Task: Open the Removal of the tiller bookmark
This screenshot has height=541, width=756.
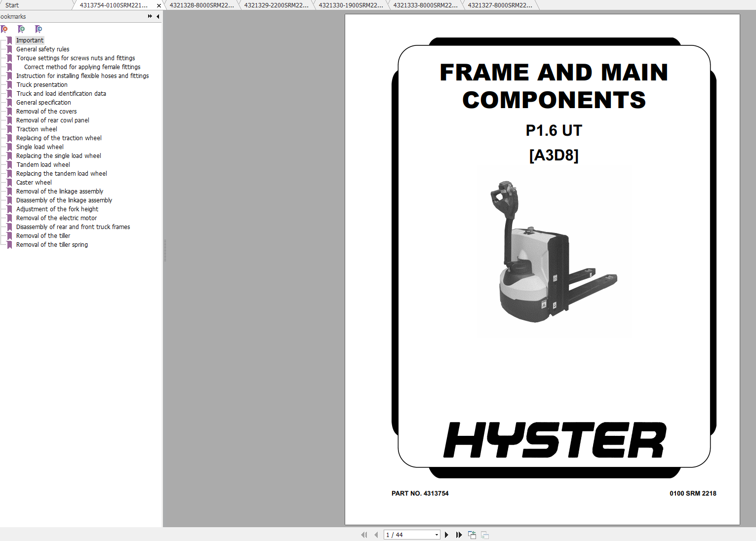Action: pyautogui.click(x=43, y=235)
